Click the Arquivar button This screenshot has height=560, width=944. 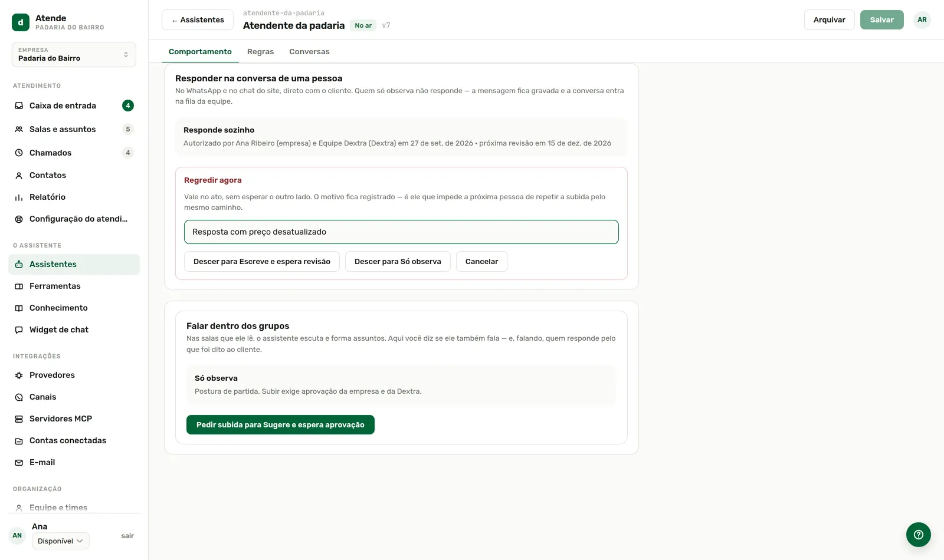829,20
